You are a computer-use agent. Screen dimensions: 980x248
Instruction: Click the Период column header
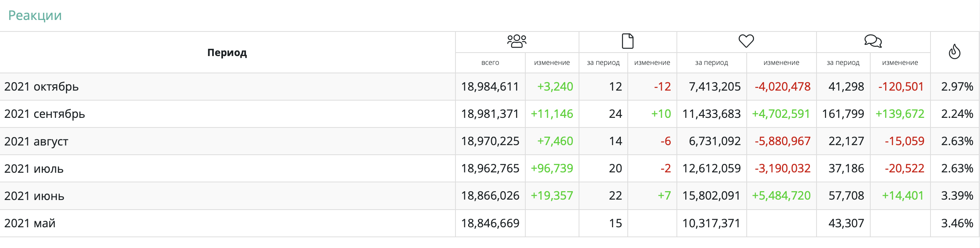(227, 53)
